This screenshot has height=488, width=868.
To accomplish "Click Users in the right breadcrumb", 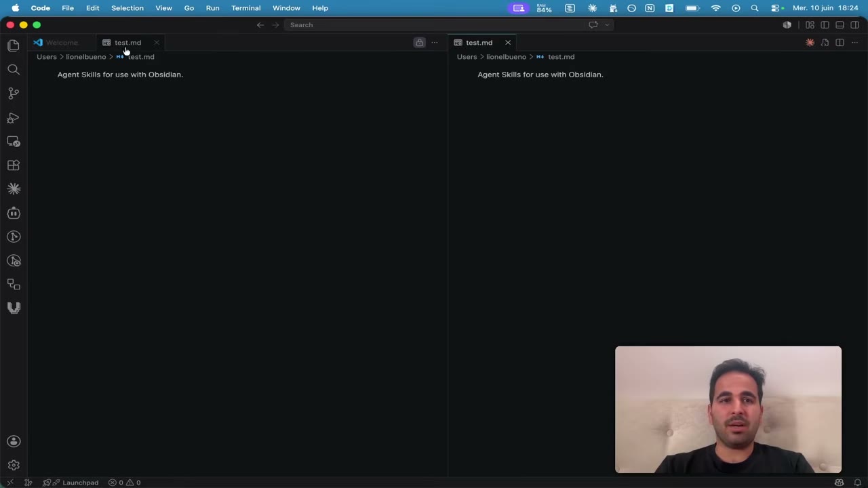I will click(467, 57).
